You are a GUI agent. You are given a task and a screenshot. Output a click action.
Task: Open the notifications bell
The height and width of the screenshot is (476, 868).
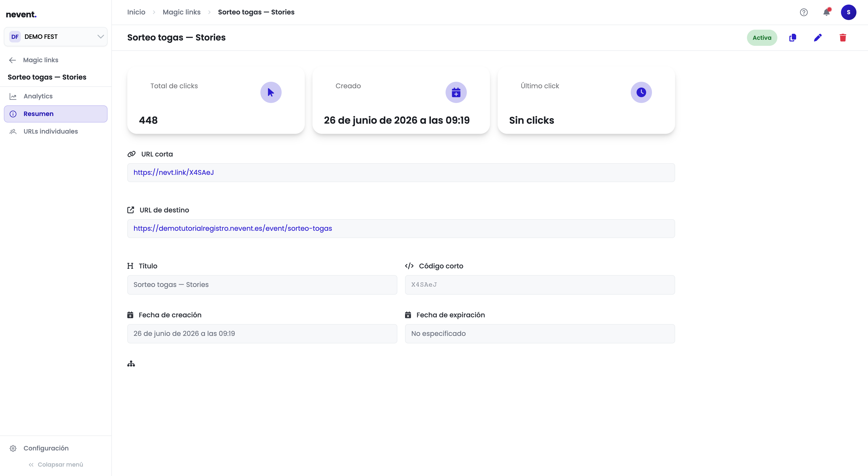(827, 13)
